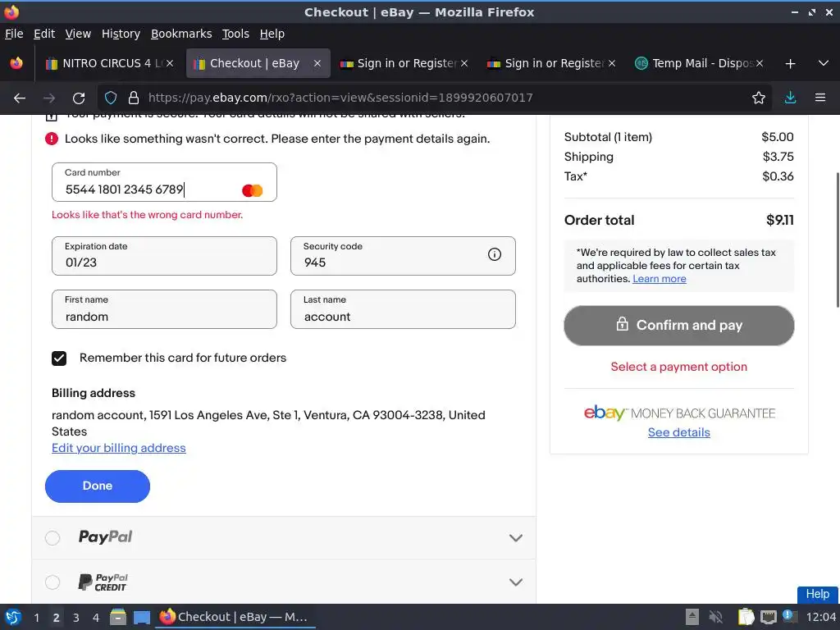Open the list all tabs dropdown

tap(824, 63)
